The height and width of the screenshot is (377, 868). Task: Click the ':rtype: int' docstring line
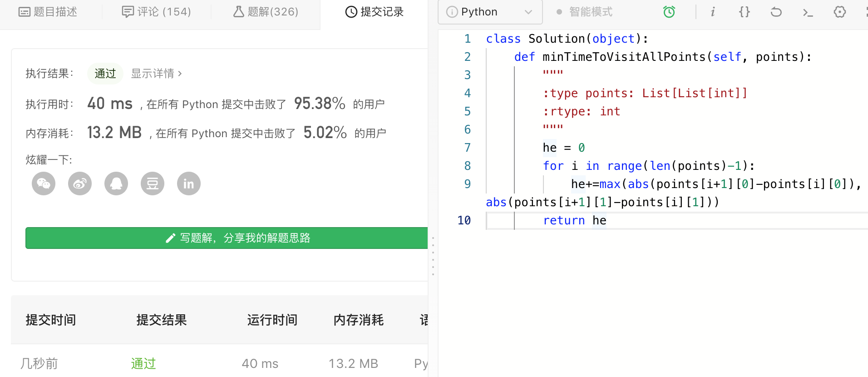coord(582,111)
